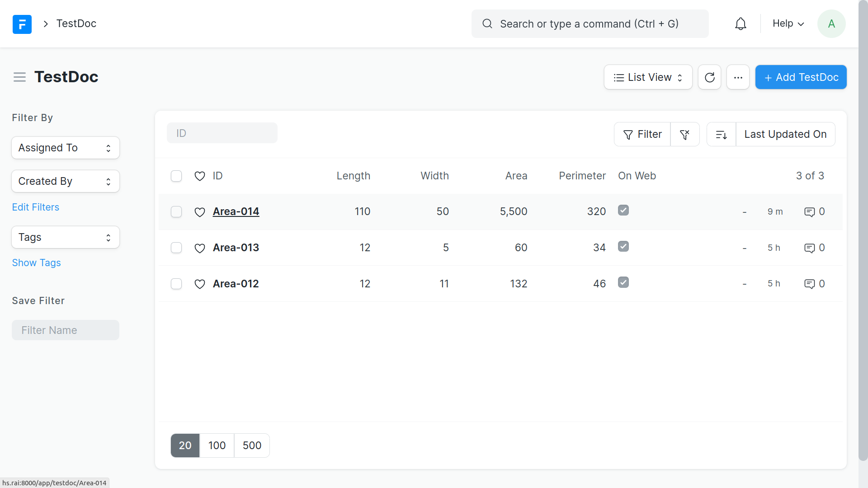Check the Area-014 row checkbox

[176, 212]
